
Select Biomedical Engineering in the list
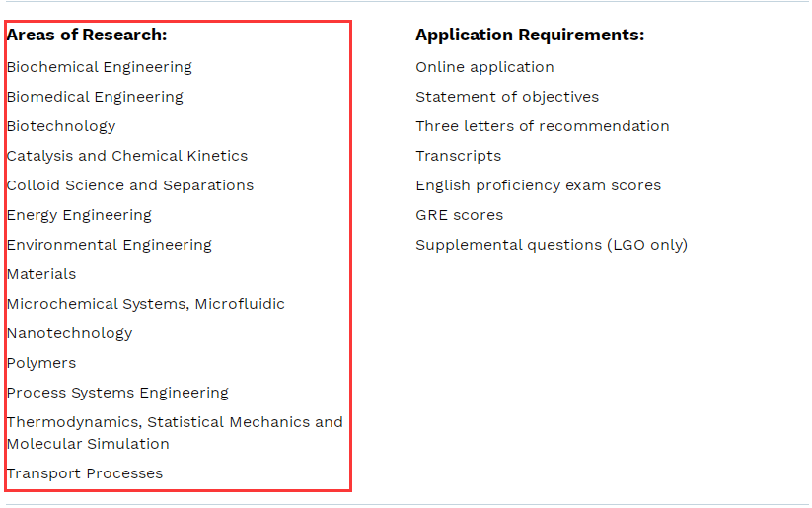(x=95, y=97)
